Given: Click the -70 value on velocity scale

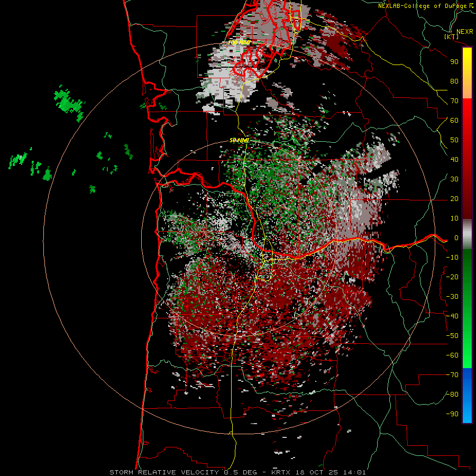Looking at the screenshot, I should [452, 375].
